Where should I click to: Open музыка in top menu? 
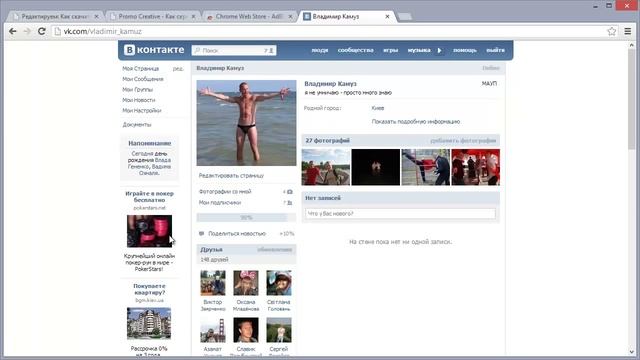[x=419, y=50]
